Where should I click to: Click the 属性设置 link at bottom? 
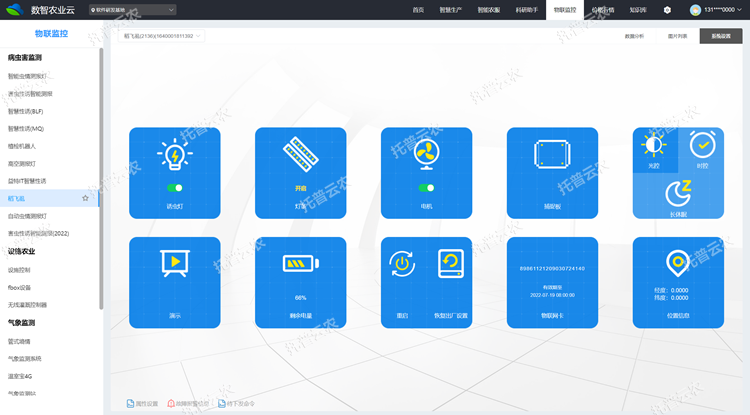pos(142,404)
